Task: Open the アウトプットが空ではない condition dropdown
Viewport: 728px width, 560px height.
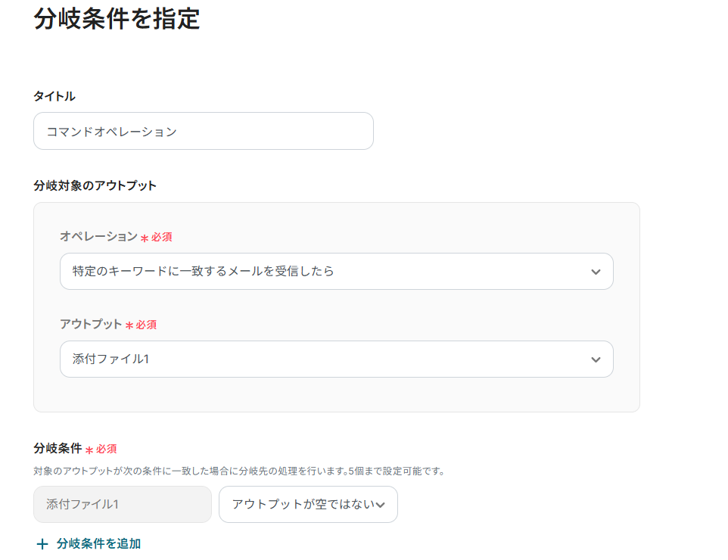Action: (303, 504)
